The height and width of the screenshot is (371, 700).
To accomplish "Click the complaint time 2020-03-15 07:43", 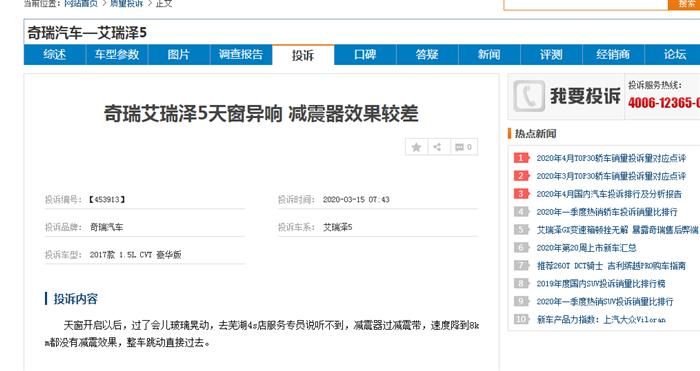I will (x=356, y=200).
